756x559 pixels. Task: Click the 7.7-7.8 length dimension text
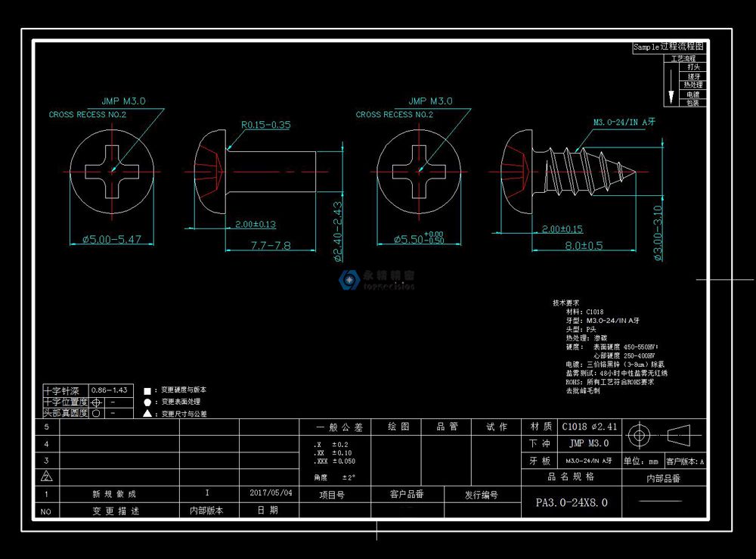271,246
